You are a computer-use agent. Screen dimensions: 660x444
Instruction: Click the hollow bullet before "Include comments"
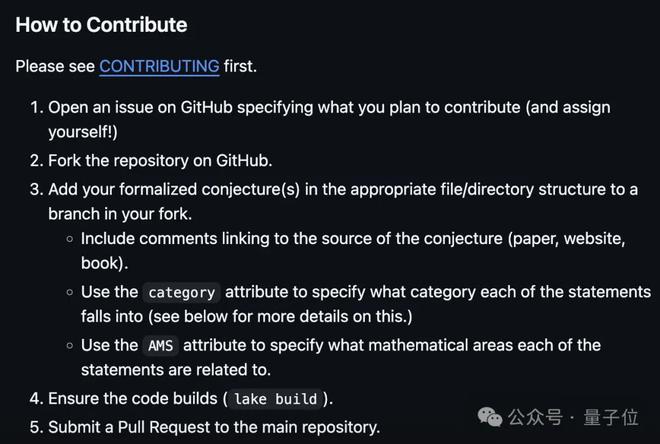coord(69,240)
